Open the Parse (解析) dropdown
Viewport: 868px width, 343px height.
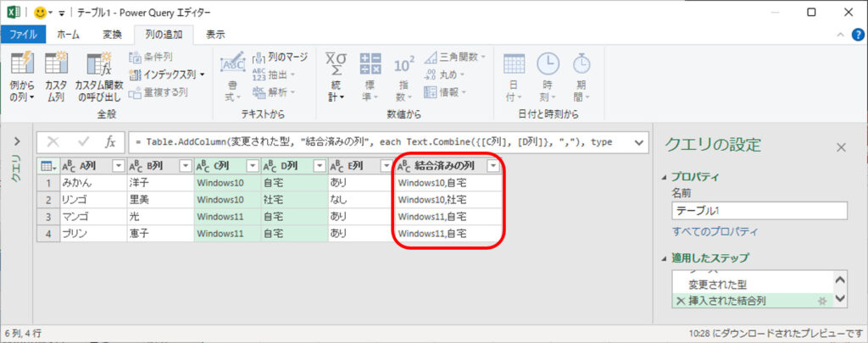[x=274, y=91]
